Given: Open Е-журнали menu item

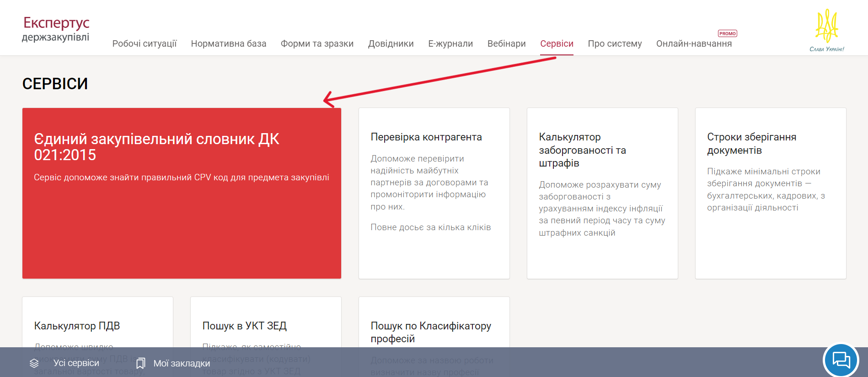Looking at the screenshot, I should pos(450,44).
